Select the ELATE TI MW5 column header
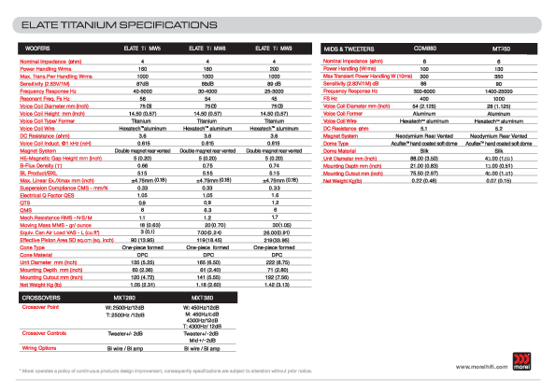 pyautogui.click(x=142, y=49)
